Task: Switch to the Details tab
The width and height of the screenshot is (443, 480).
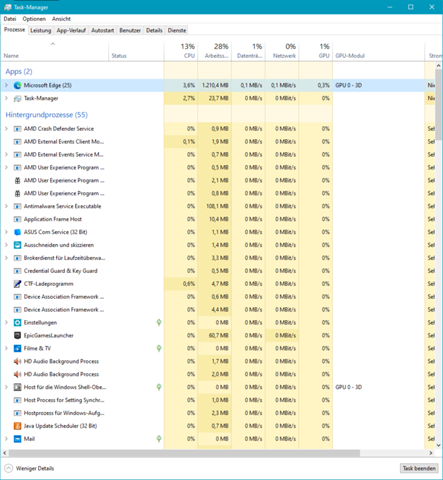Action: click(154, 30)
